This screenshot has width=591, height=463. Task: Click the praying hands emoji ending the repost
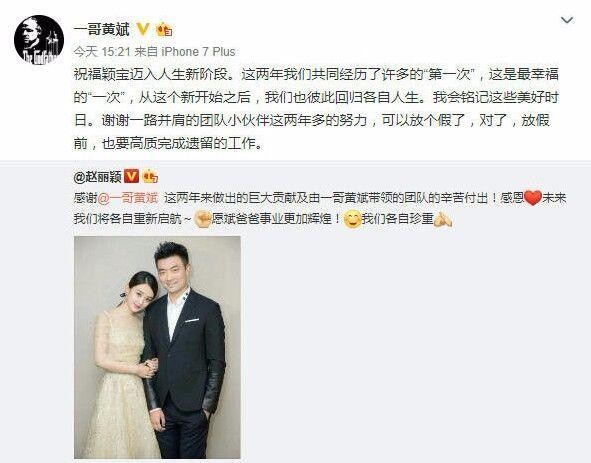[442, 219]
